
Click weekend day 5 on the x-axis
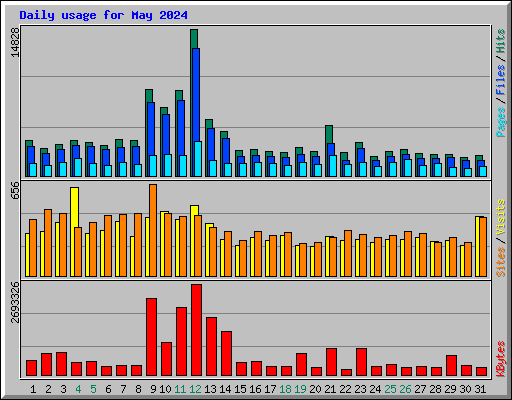[93, 389]
